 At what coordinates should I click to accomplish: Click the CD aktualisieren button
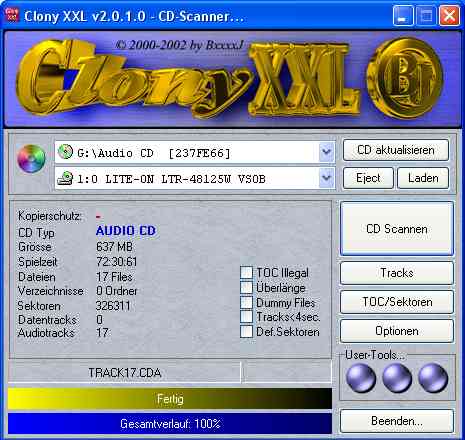pyautogui.click(x=396, y=150)
